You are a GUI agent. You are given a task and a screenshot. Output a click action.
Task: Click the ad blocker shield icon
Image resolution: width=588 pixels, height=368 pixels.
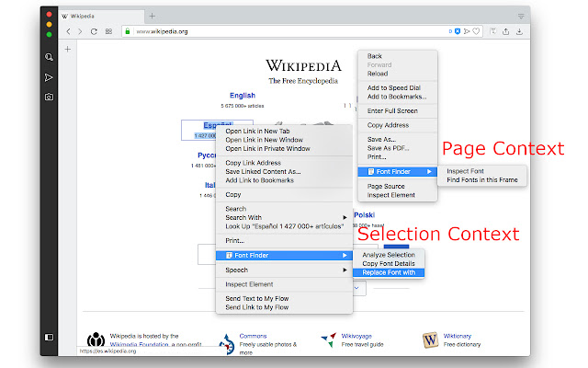pyautogui.click(x=457, y=31)
